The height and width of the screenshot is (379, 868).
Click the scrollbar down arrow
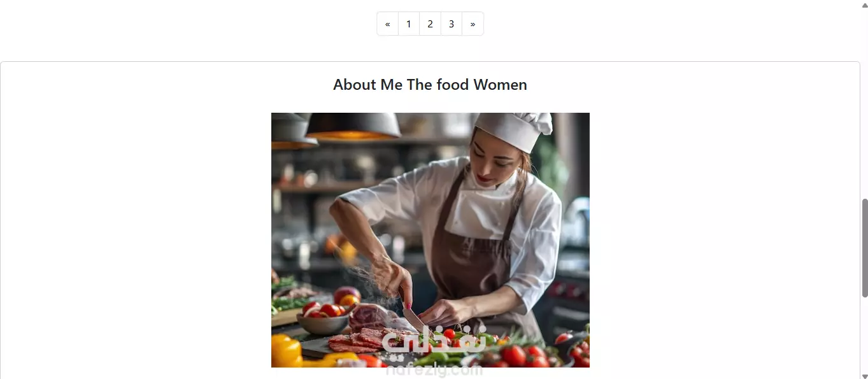tap(864, 375)
